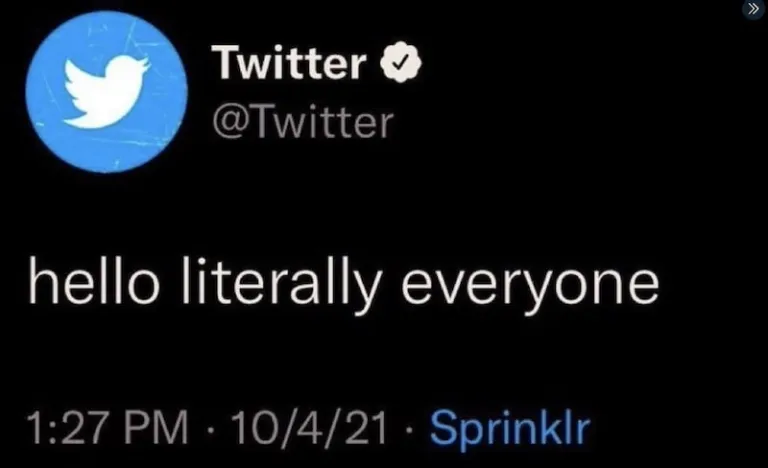768x468 pixels.
Task: Click the letter 'T' of bold Twitter name
Action: click(224, 65)
